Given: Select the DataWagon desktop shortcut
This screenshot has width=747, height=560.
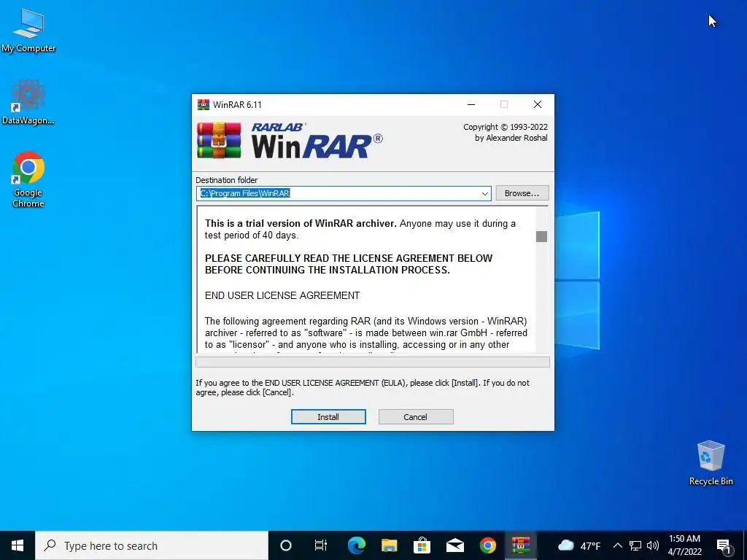Looking at the screenshot, I should pyautogui.click(x=28, y=102).
